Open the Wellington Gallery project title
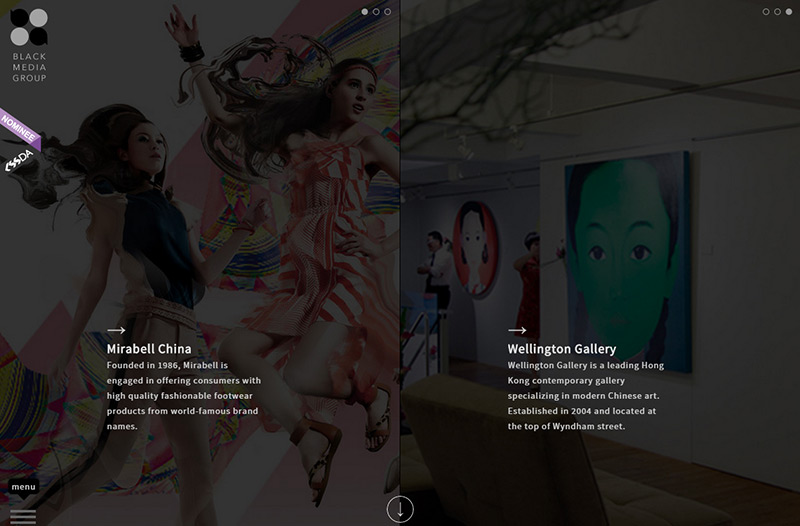Viewport: 800px width, 526px height. pyautogui.click(x=562, y=349)
